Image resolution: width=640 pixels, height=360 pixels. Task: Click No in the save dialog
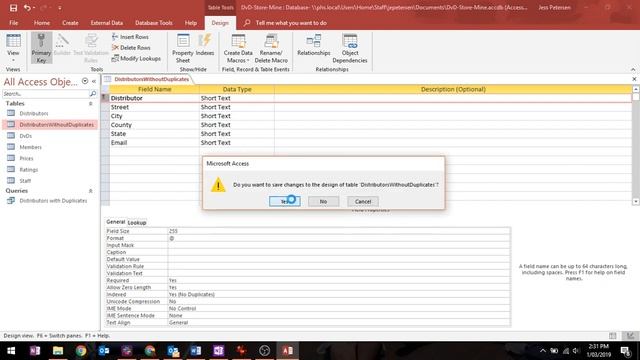323,201
